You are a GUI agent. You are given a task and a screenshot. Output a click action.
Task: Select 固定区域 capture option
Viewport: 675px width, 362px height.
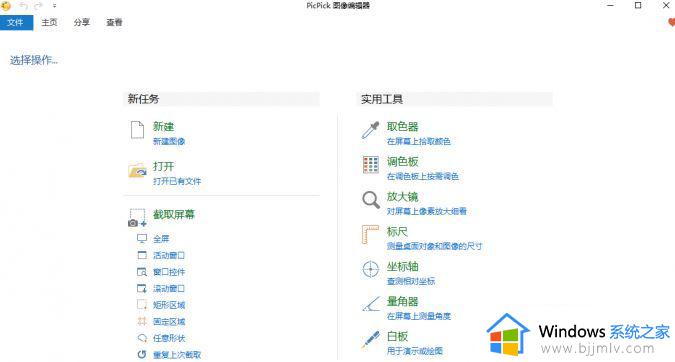coord(169,322)
